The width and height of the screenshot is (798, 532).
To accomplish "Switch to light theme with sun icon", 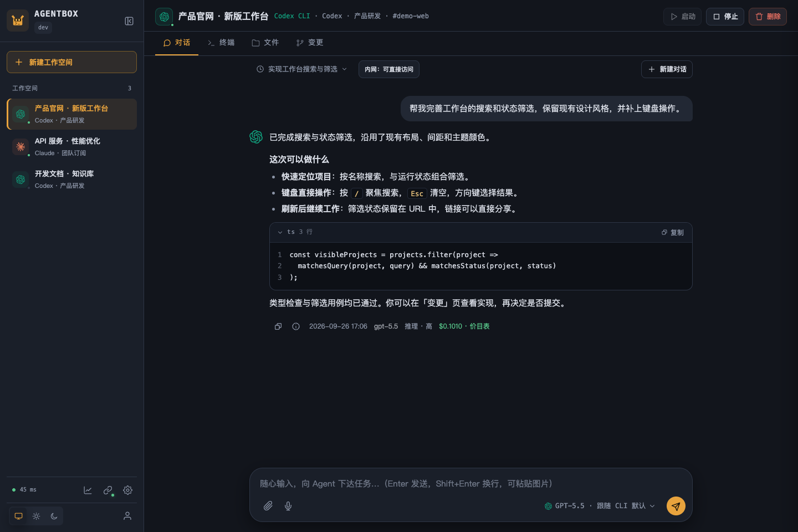I will pyautogui.click(x=36, y=516).
